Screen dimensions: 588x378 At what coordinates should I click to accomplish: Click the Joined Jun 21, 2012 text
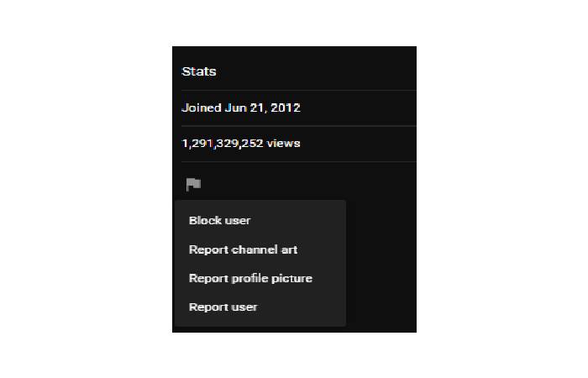coord(241,108)
